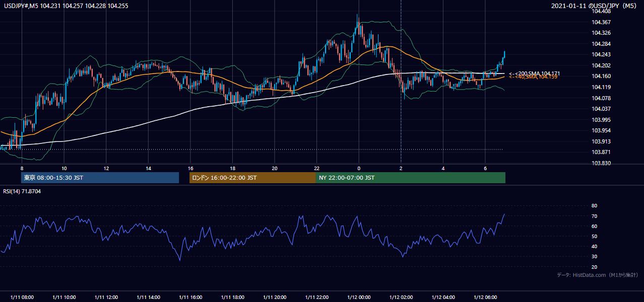The width and height of the screenshot is (644, 302).
Task: Click price scale value 104.202
Action: [x=601, y=65]
